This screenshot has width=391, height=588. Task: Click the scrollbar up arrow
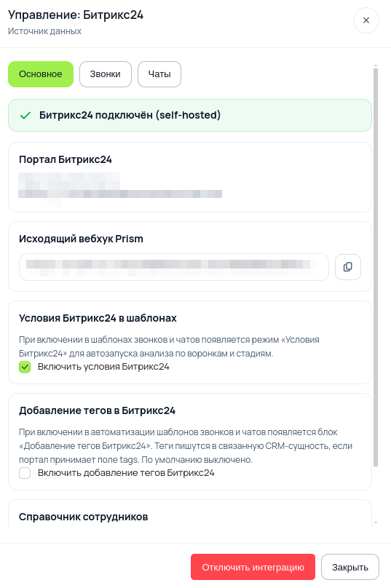[376, 65]
